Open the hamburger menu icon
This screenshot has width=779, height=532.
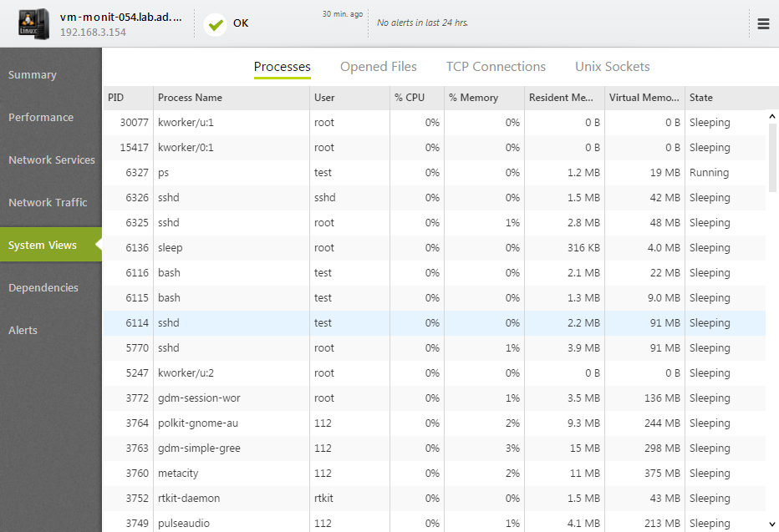(763, 24)
